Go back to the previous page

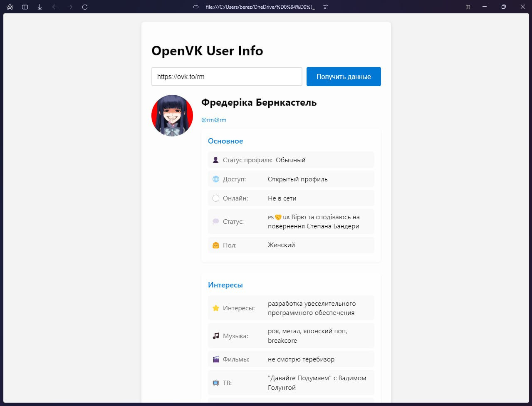coord(55,7)
